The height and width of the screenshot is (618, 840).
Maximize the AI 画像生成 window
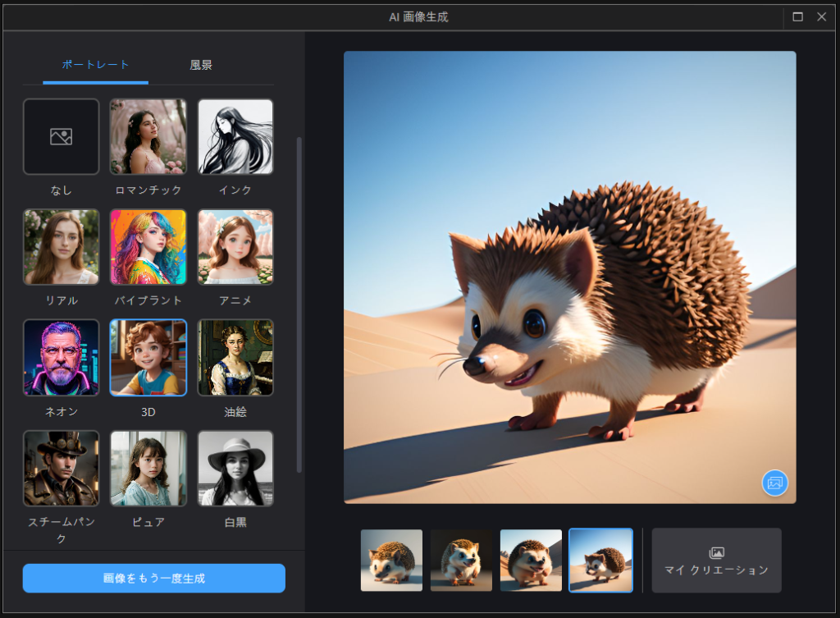click(x=797, y=16)
